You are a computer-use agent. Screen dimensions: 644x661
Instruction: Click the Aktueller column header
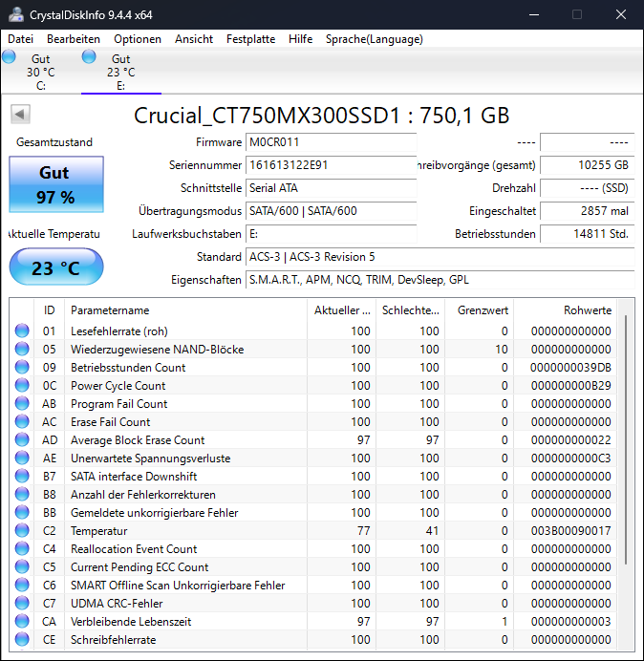[342, 310]
